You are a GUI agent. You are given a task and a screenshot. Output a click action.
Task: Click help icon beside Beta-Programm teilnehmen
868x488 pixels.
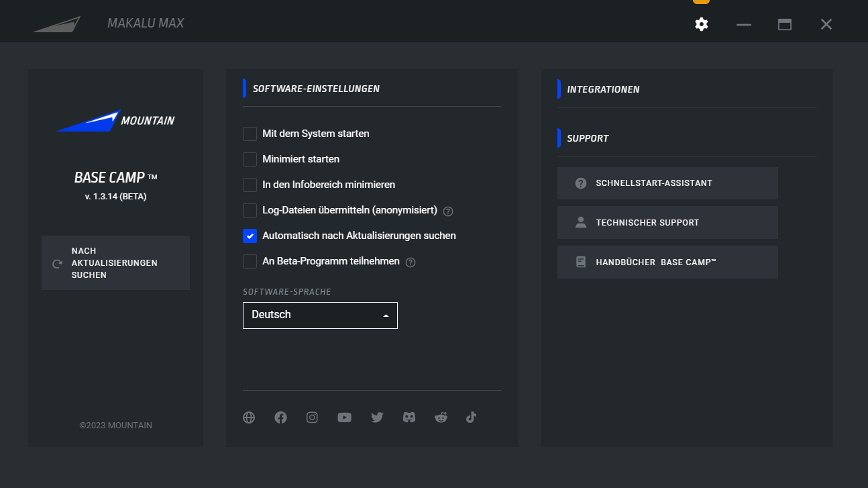point(411,262)
